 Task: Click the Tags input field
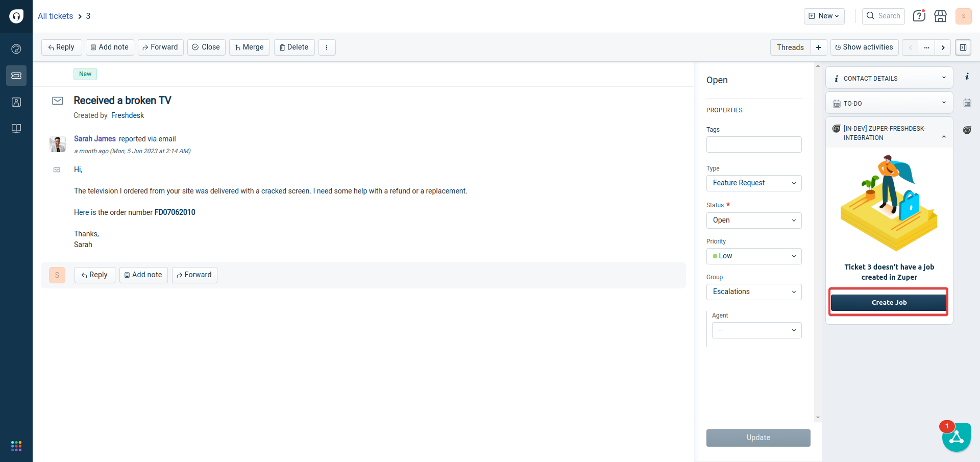753,144
